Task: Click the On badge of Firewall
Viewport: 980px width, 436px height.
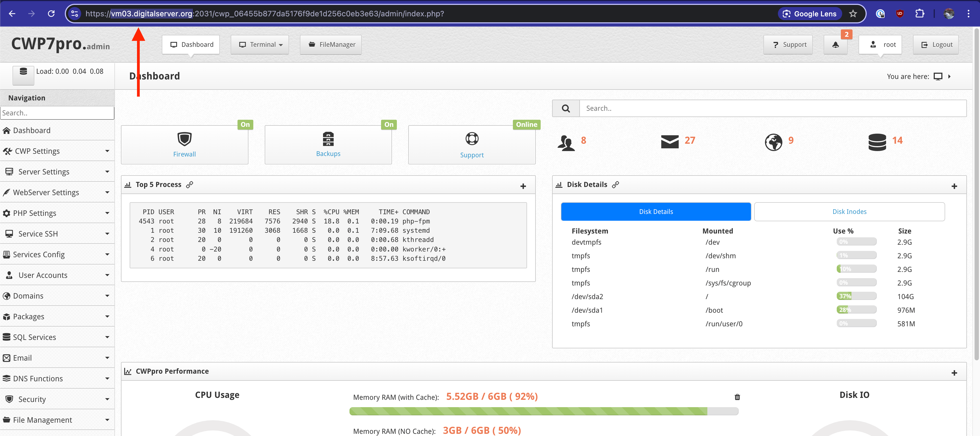Action: point(245,125)
